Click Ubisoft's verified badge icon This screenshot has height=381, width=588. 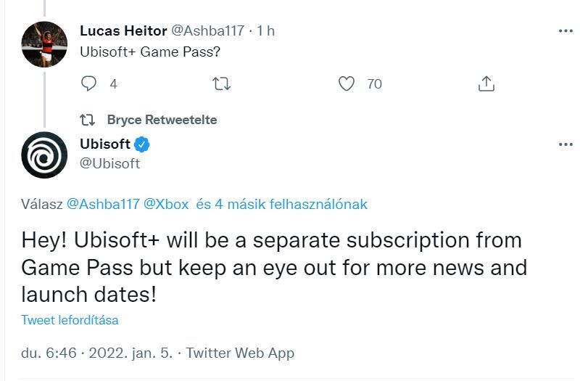[x=143, y=144]
